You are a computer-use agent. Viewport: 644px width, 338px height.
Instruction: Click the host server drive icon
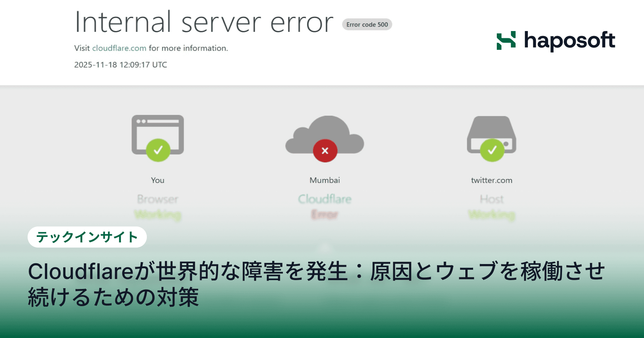pos(491,135)
